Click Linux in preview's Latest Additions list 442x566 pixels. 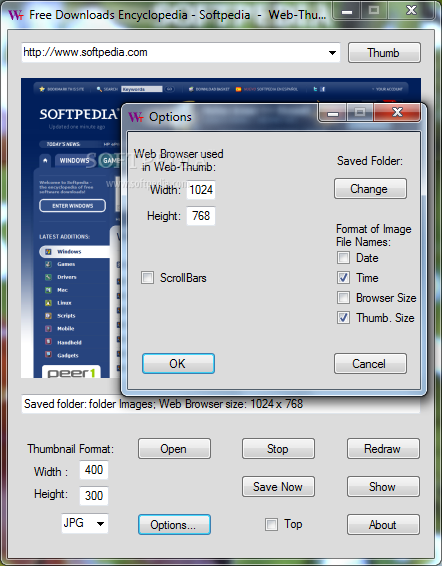pyautogui.click(x=64, y=303)
